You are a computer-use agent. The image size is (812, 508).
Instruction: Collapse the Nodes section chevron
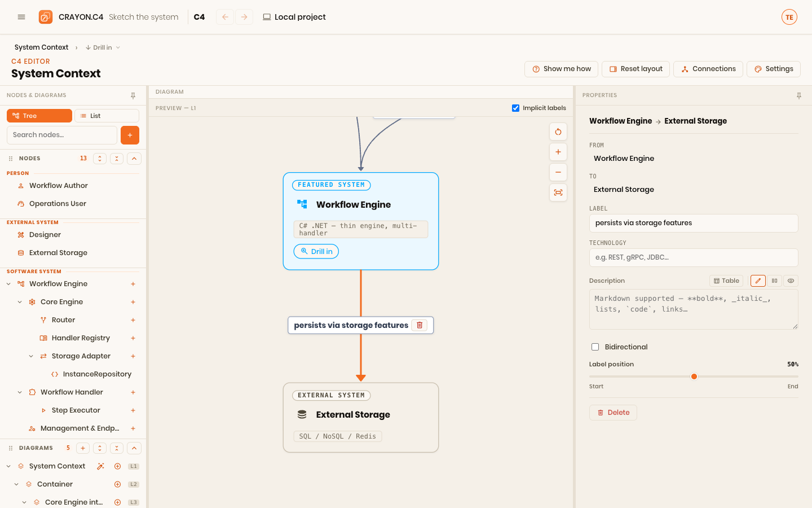(x=134, y=159)
